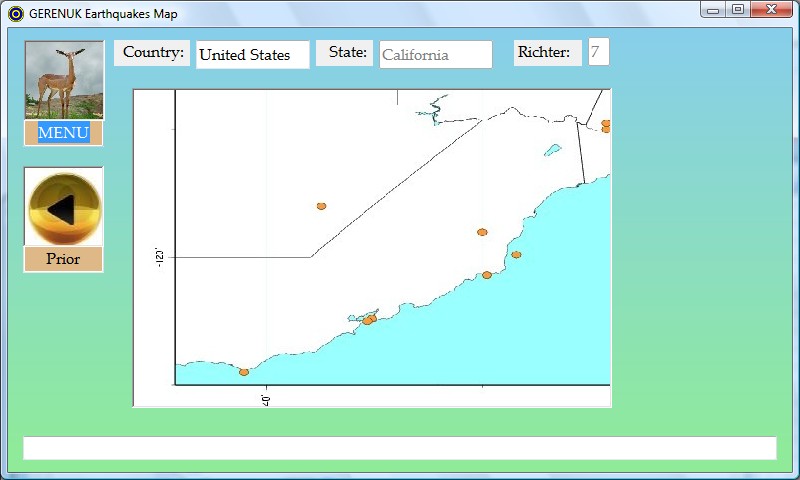800x480 pixels.
Task: Click the State label
Action: click(345, 53)
